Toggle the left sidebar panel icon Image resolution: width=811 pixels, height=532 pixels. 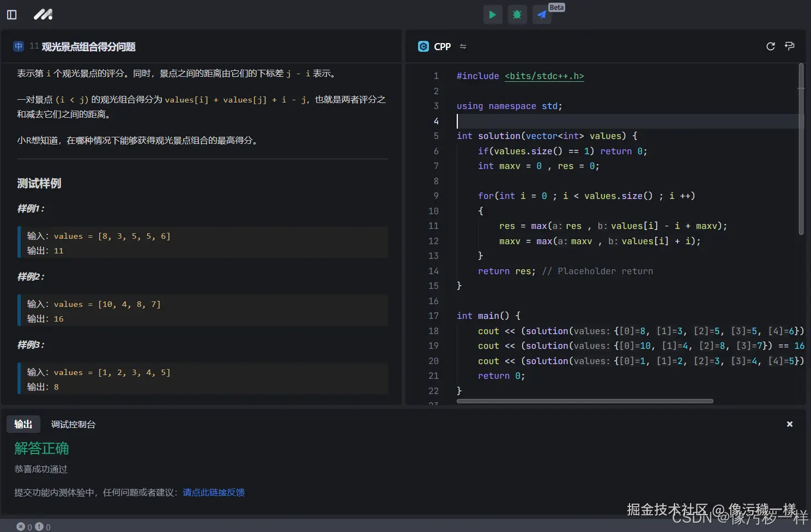[11, 15]
